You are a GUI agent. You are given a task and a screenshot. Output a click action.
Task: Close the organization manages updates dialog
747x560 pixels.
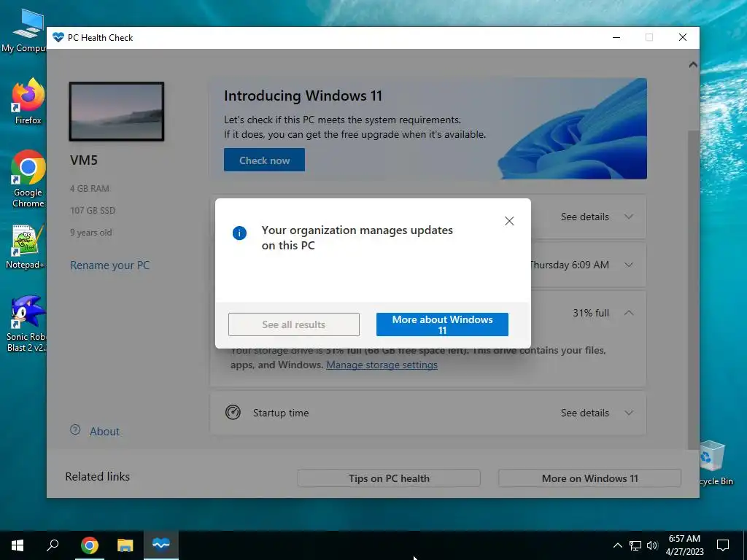click(x=509, y=221)
